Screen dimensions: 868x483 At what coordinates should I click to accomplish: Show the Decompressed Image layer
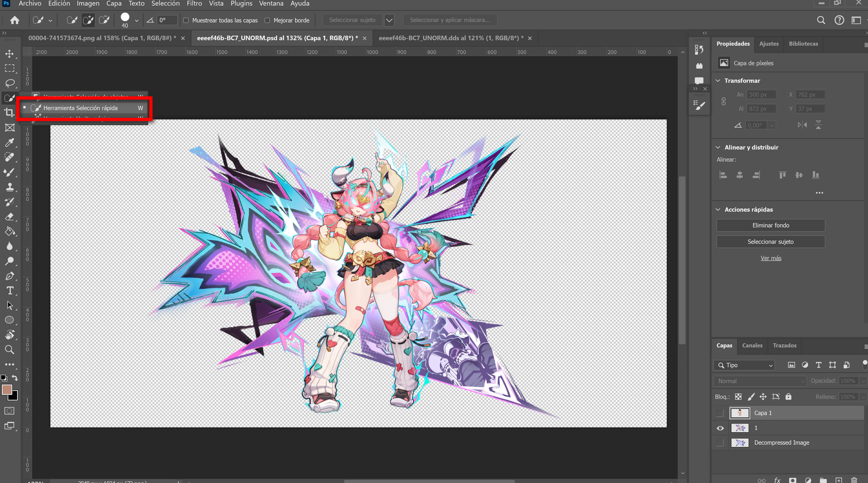(x=720, y=443)
